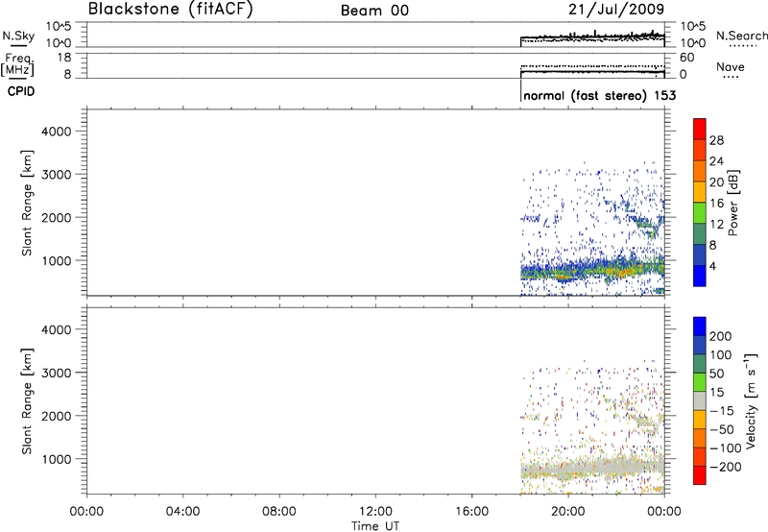Click the '-100' value on Velocity colorbar
This screenshot has width=768, height=532.
(x=726, y=447)
